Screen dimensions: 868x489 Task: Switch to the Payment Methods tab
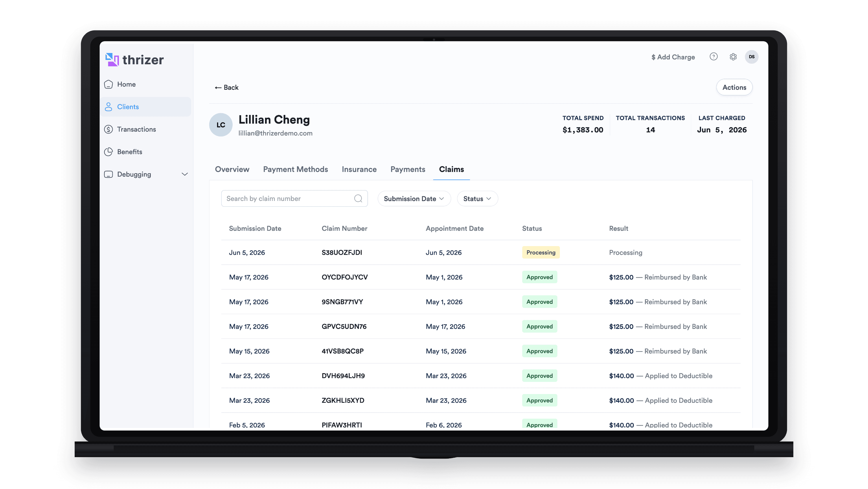[295, 169]
